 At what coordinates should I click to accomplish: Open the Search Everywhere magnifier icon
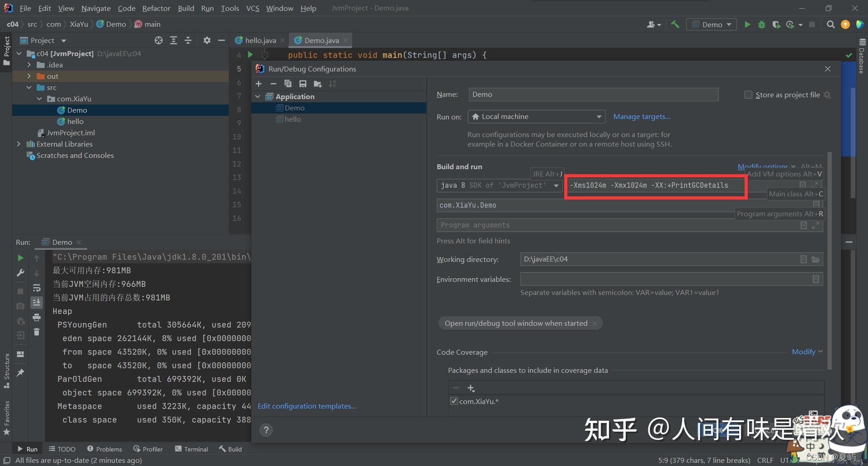830,24
